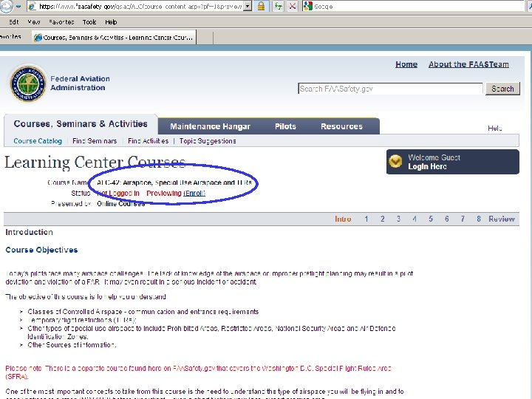Expand the address bar dropdown arrow
The image size is (532, 399).
coord(248,6)
